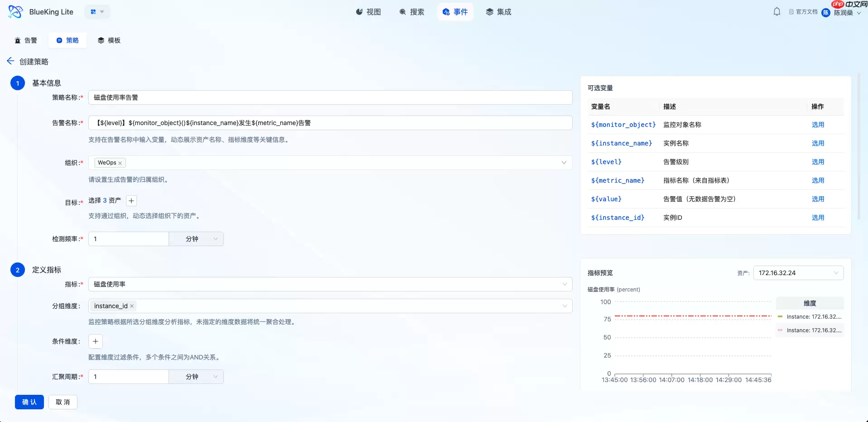
Task: Open the 视图 (views) section icon
Action: [359, 12]
